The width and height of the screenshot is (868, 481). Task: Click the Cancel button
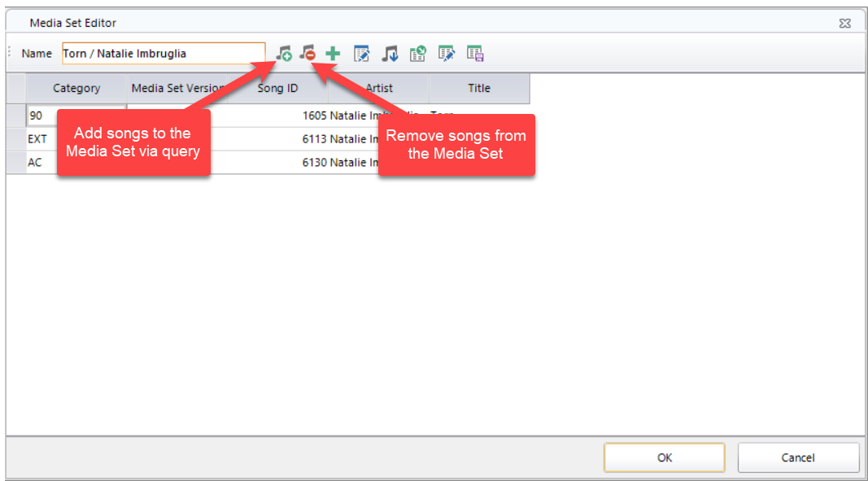pyautogui.click(x=798, y=457)
